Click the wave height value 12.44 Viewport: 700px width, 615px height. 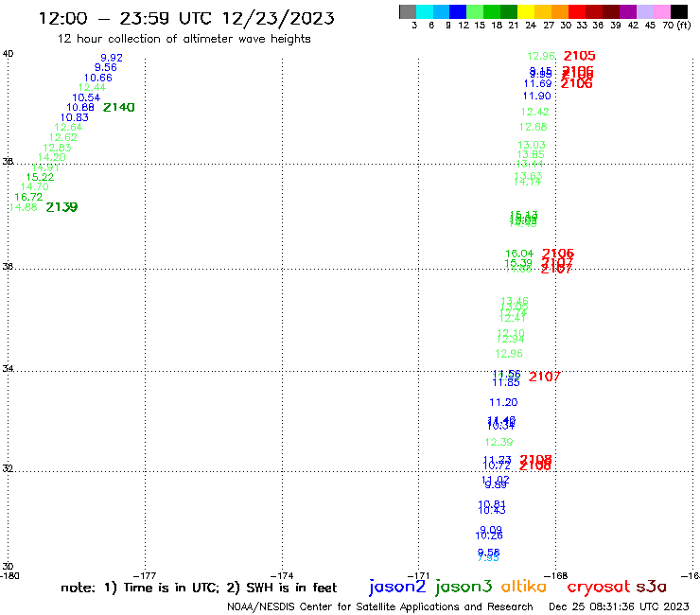tap(92, 88)
